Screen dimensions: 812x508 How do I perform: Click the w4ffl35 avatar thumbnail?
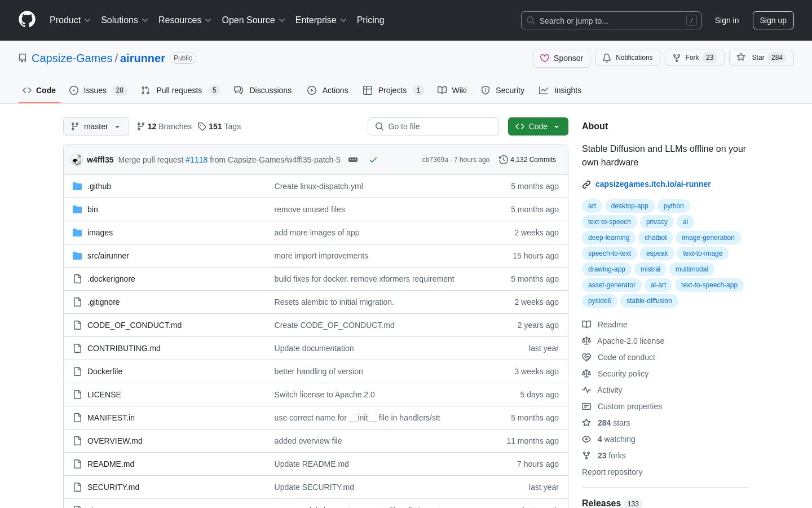(x=77, y=160)
